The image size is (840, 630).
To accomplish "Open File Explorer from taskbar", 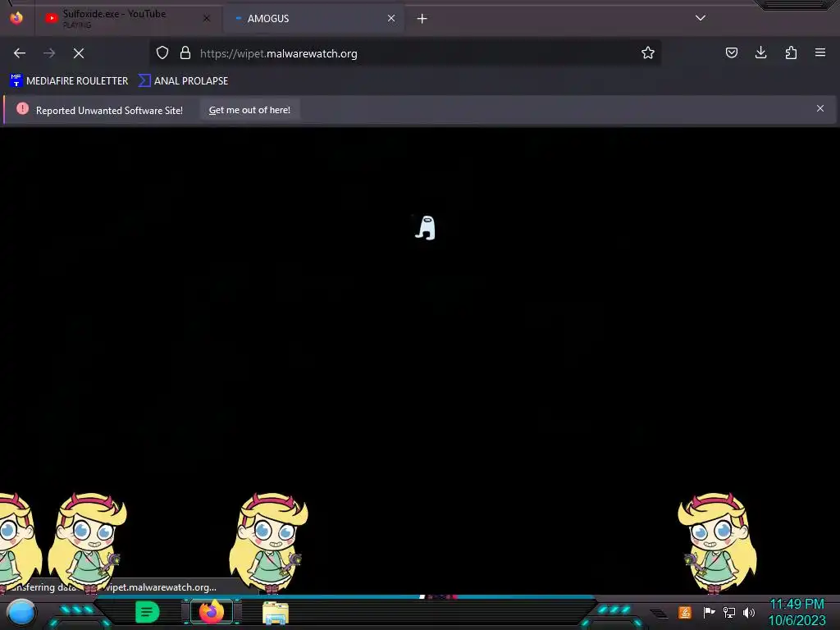I will [276, 613].
